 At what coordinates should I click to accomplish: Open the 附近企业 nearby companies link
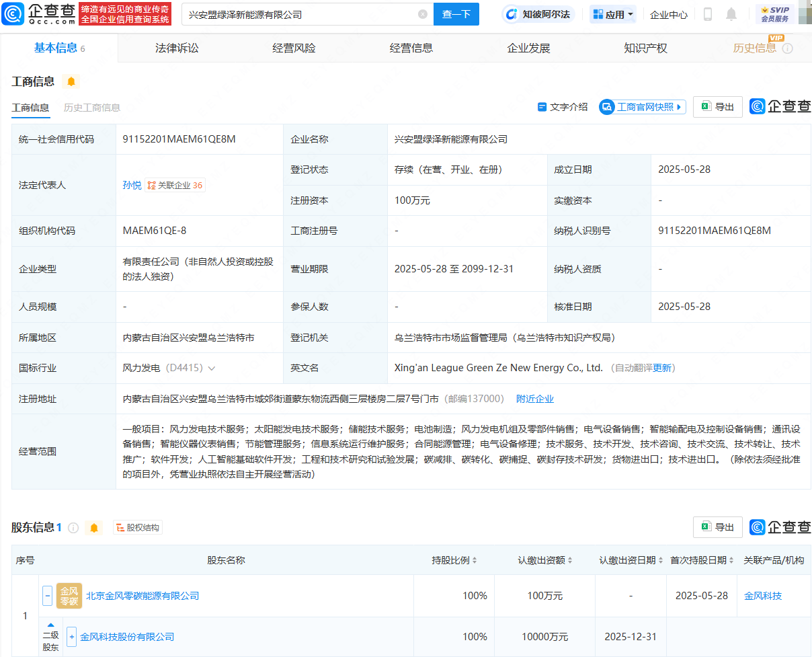535,399
